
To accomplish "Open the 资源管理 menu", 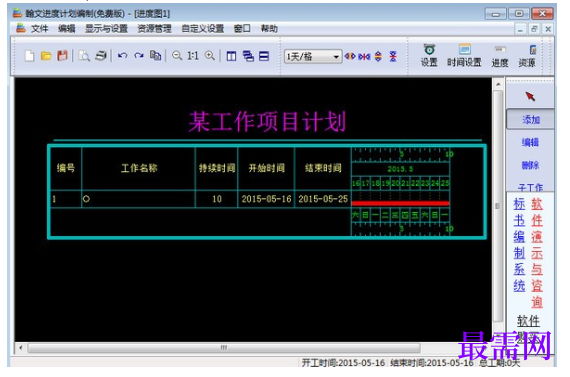I will click(x=154, y=29).
